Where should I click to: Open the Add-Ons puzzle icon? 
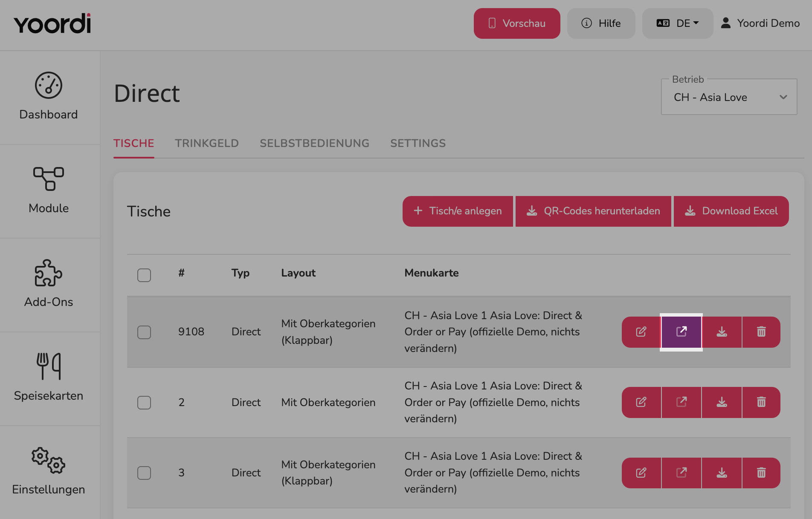(49, 273)
